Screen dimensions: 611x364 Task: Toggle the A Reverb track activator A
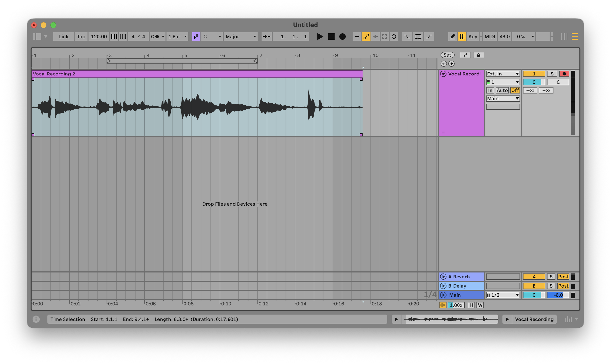coord(534,277)
